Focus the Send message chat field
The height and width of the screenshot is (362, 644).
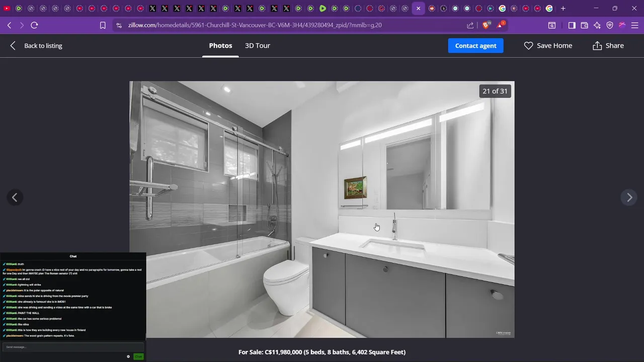pos(73,347)
